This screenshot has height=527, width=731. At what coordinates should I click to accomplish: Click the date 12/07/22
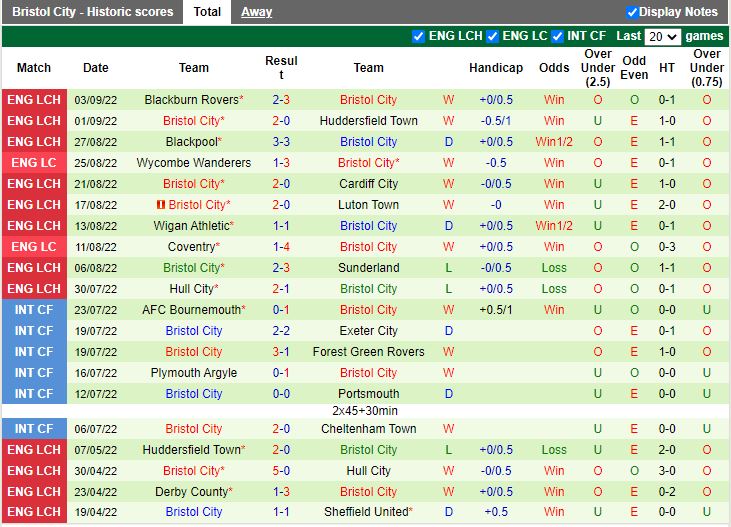(x=96, y=394)
